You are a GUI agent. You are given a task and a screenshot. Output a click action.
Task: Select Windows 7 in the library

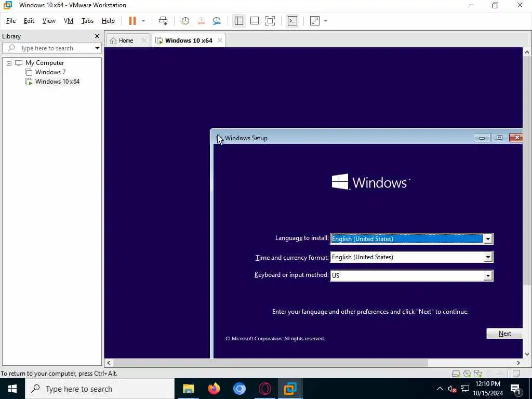50,72
